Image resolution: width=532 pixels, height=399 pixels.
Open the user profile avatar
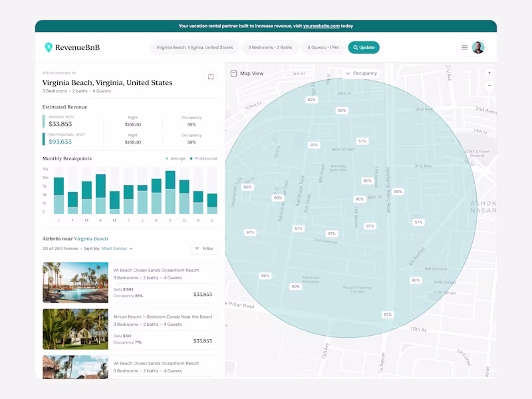[478, 47]
